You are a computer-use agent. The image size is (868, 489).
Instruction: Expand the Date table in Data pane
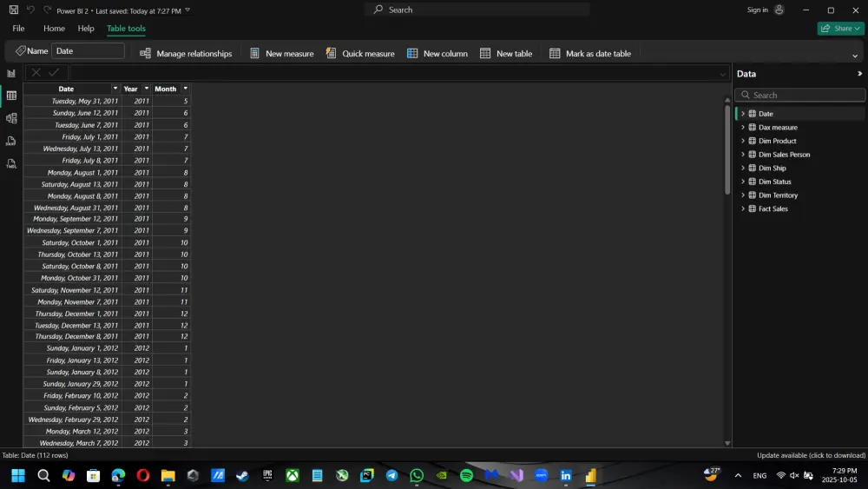(x=743, y=114)
